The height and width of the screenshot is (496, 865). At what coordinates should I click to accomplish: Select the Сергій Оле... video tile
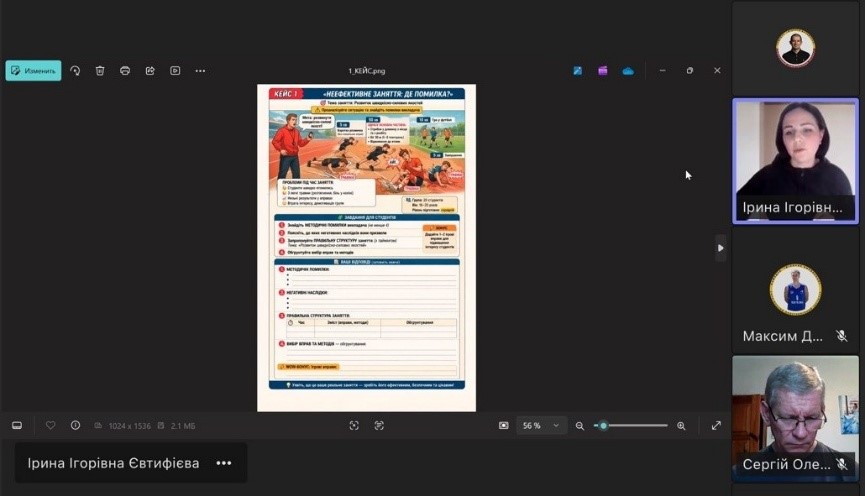[795, 419]
